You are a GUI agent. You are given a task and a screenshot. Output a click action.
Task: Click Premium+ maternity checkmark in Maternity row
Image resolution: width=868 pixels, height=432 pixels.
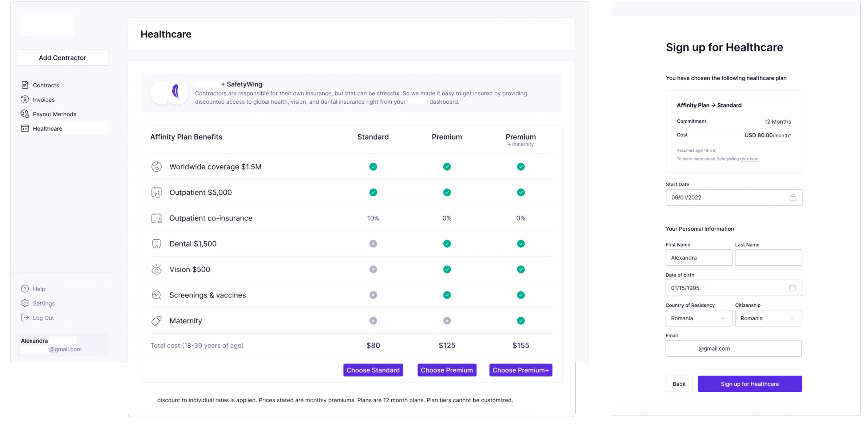pos(521,320)
